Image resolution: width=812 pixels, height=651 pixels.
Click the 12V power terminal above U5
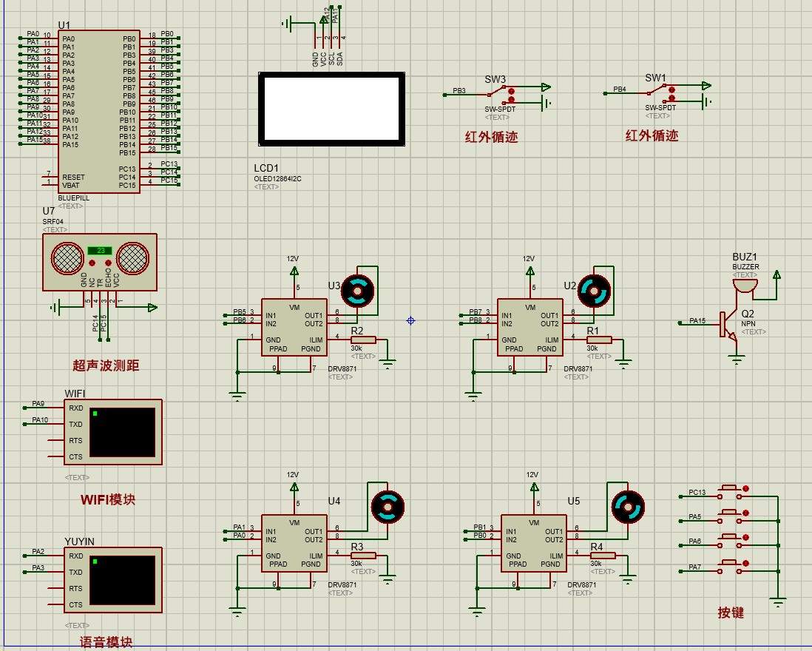tap(534, 488)
